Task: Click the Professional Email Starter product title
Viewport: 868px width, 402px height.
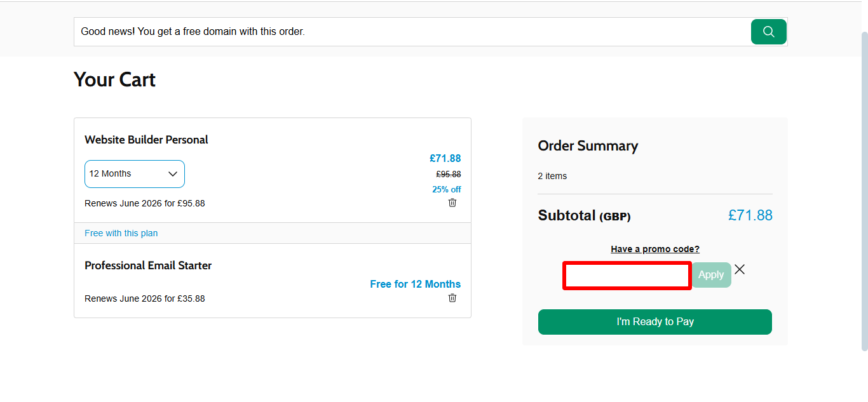Action: (148, 265)
